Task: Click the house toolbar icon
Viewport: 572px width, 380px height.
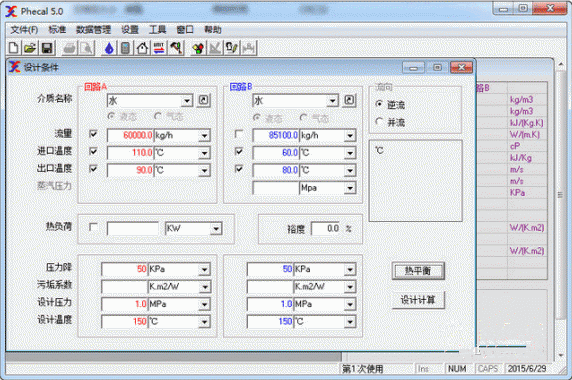Action: 142,48
